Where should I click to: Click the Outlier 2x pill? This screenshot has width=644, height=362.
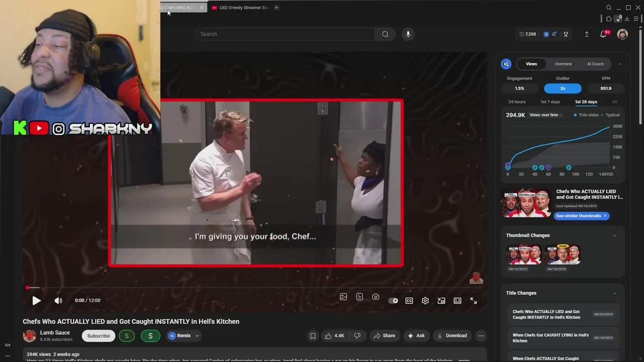[x=562, y=88]
